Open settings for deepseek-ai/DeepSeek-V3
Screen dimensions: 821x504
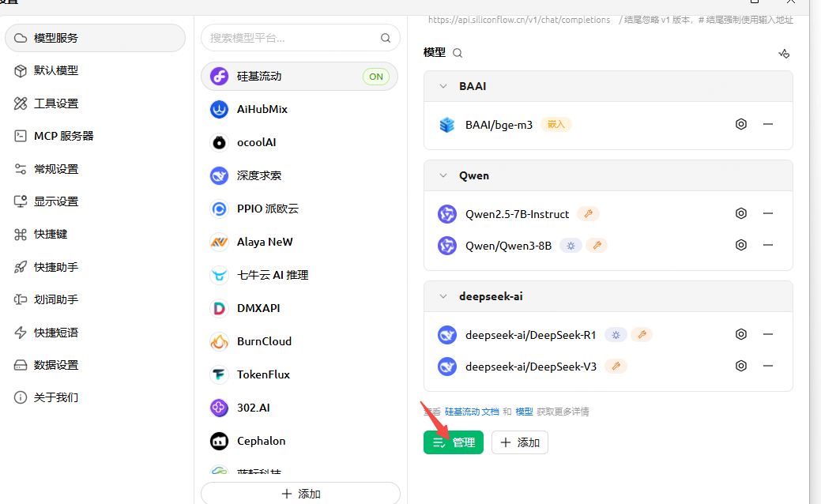(741, 366)
